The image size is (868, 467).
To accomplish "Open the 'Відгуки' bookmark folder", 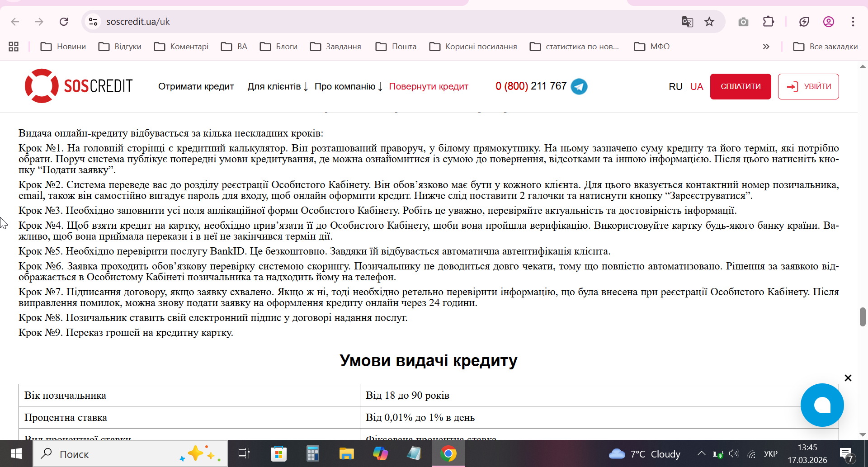I will [x=120, y=47].
